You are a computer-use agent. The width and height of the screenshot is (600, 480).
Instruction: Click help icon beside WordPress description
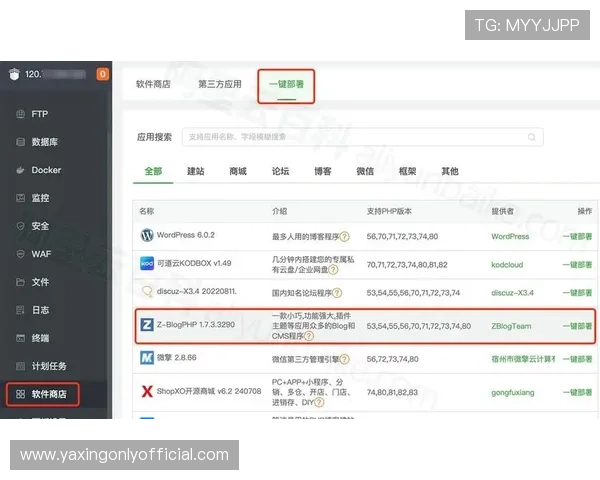tap(344, 237)
